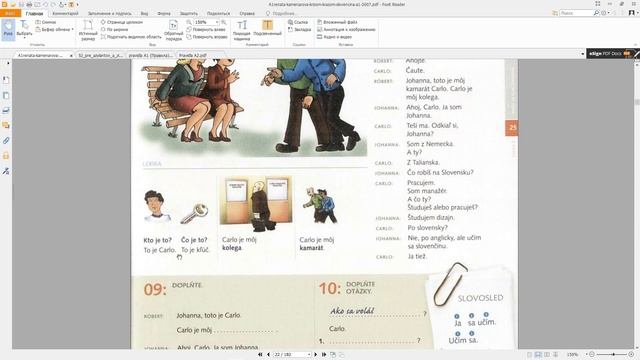Open the Форма ribbon tab
Image resolution: width=640 pixels, height=360 pixels.
pyautogui.click(x=164, y=13)
